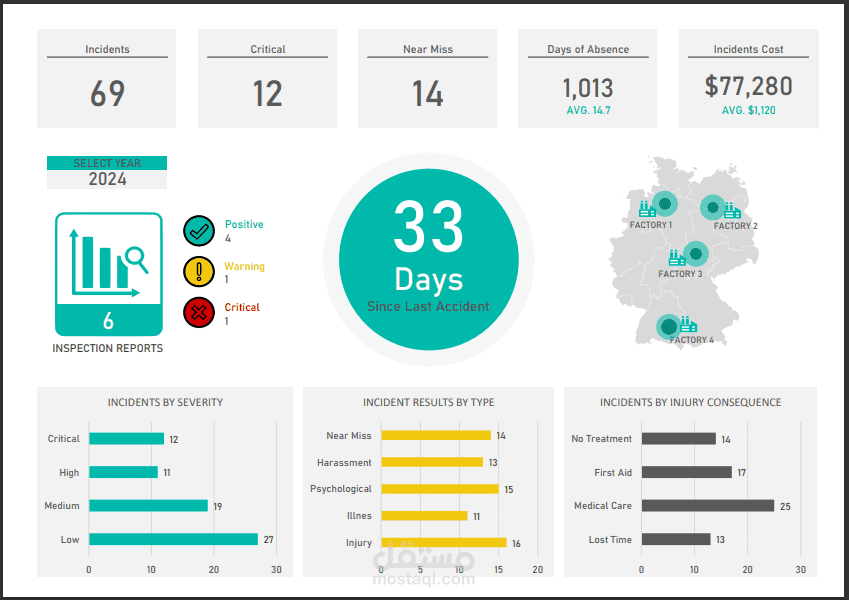
Task: Click the 33 Days Since Last Accident circle
Action: tap(429, 259)
